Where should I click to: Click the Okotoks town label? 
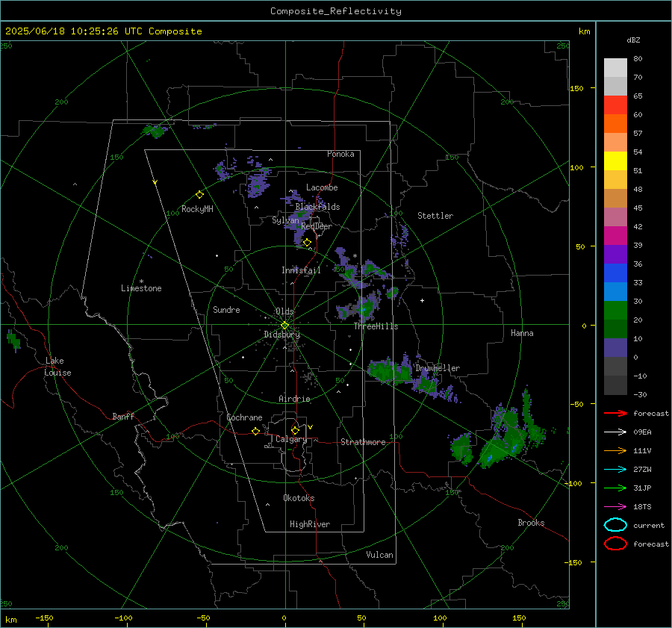coord(299,498)
